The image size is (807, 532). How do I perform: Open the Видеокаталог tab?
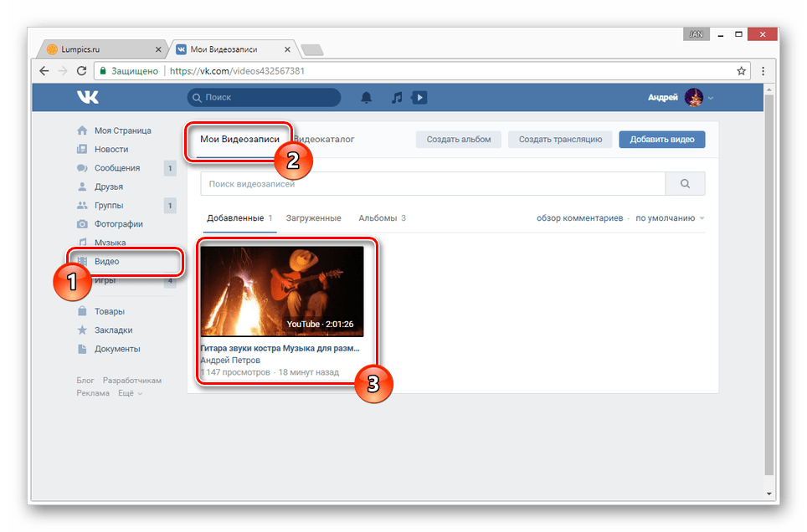pos(324,139)
